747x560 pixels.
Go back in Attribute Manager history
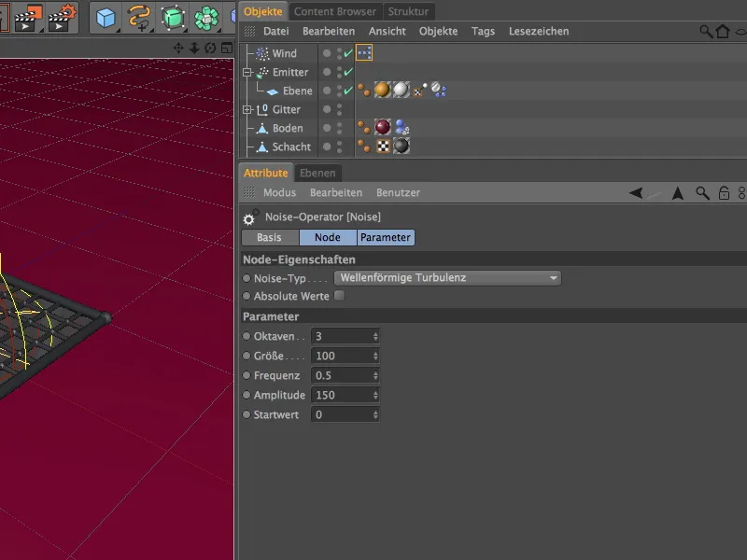point(636,193)
